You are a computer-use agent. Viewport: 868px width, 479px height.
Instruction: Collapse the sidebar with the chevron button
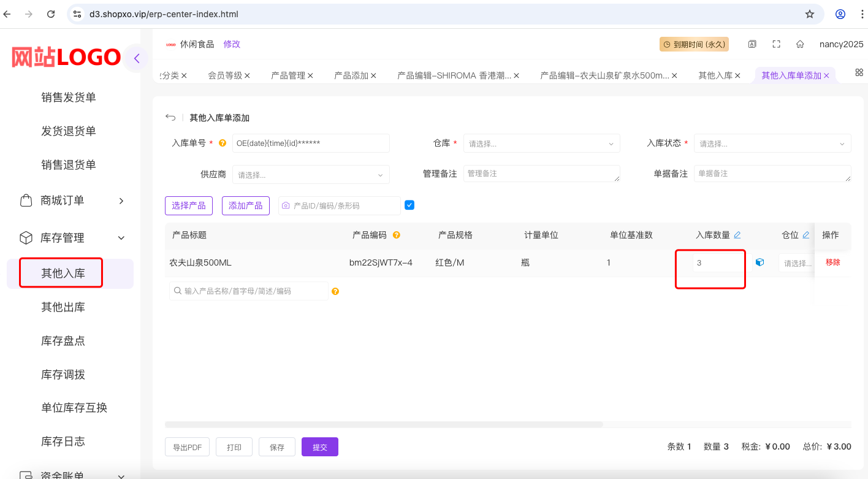click(x=137, y=59)
